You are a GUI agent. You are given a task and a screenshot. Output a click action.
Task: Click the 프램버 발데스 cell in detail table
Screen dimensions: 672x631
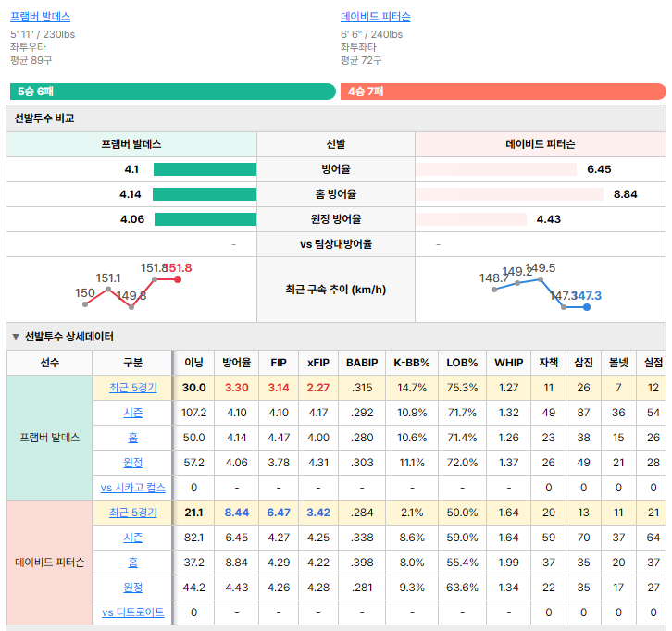(50, 438)
